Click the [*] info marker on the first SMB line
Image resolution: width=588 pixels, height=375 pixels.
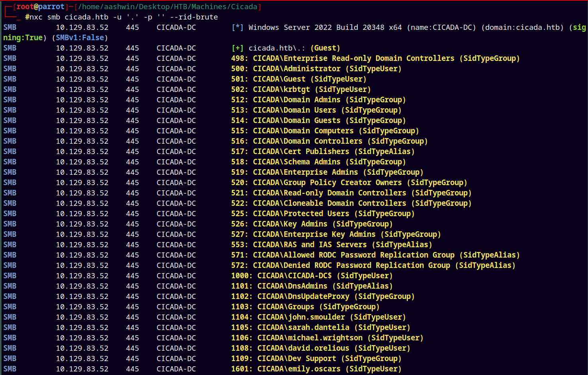coord(237,27)
